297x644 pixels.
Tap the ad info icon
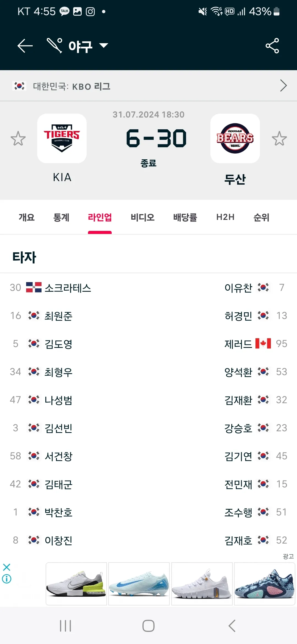7,579
